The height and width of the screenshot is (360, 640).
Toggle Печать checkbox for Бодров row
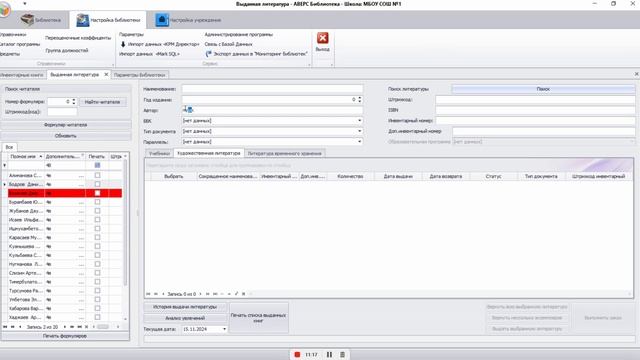point(97,184)
